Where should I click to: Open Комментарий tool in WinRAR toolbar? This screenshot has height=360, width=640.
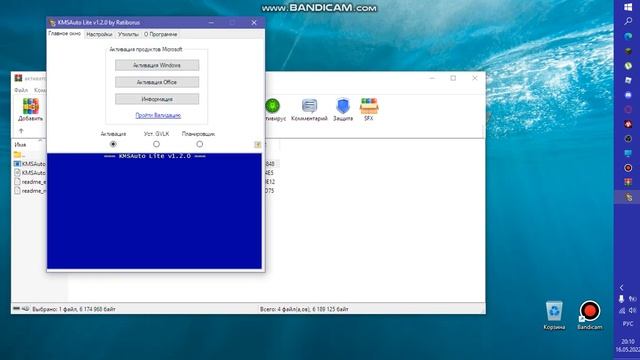[x=309, y=109]
